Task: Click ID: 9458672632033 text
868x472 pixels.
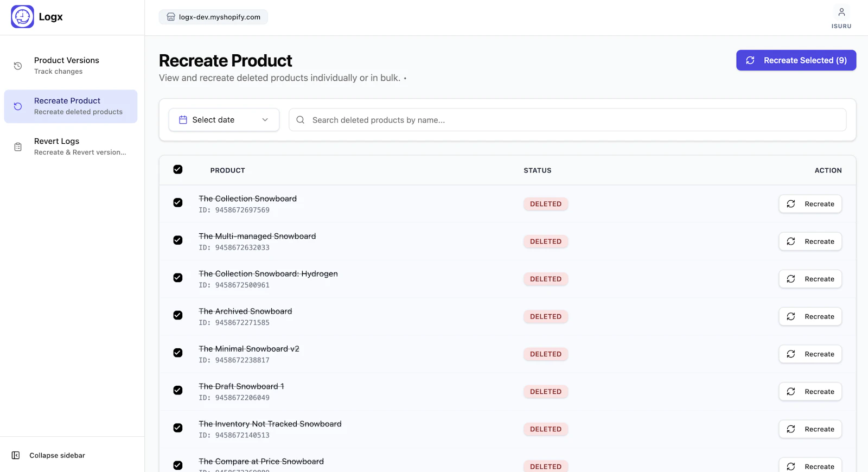Action: coord(234,247)
